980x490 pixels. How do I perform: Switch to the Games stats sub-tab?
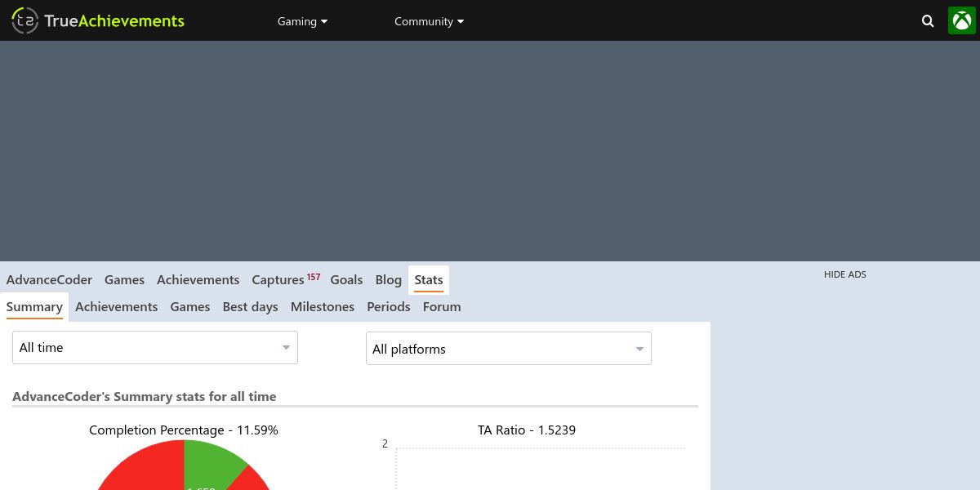pyautogui.click(x=190, y=307)
